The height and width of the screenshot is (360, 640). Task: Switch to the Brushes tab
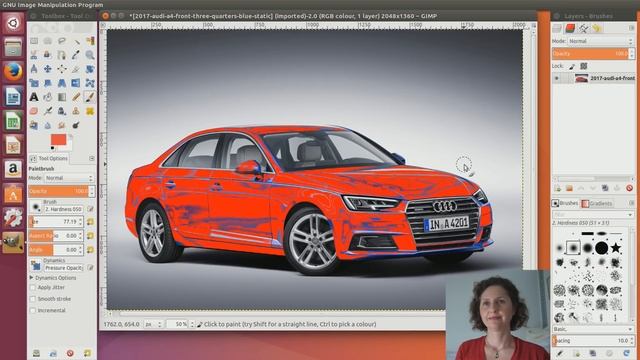click(x=565, y=203)
